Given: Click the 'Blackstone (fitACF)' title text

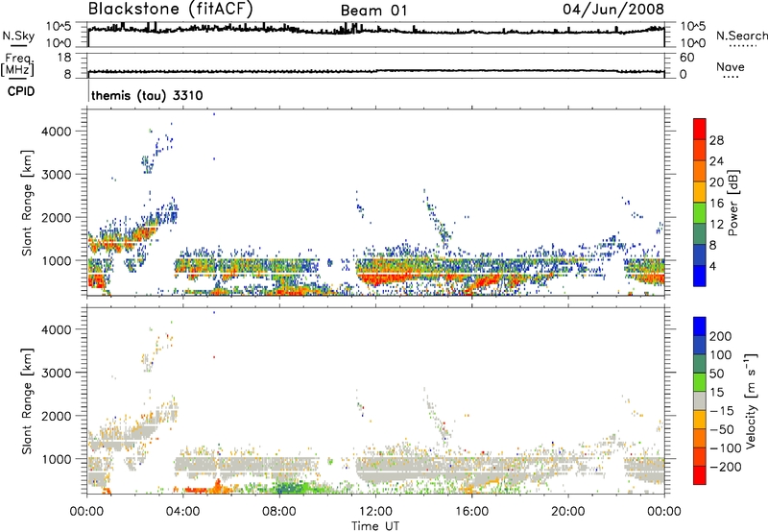Looking at the screenshot, I should coord(170,10).
